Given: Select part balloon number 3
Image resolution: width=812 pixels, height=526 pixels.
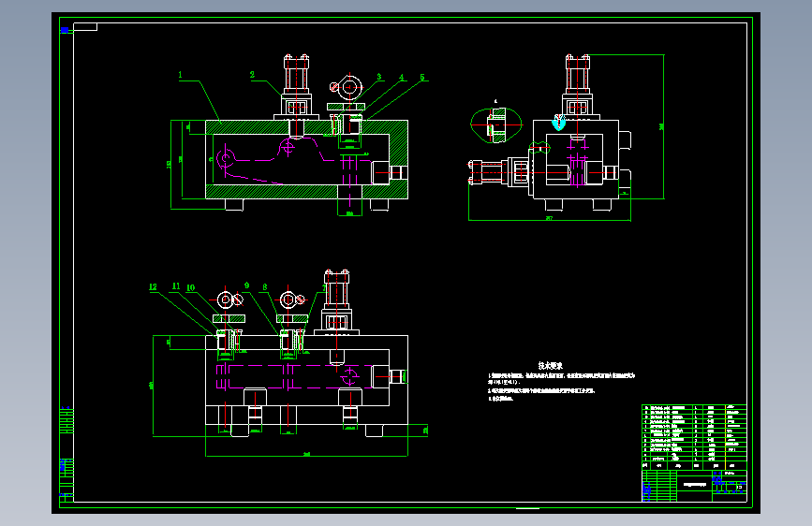Looking at the screenshot, I should [379, 77].
